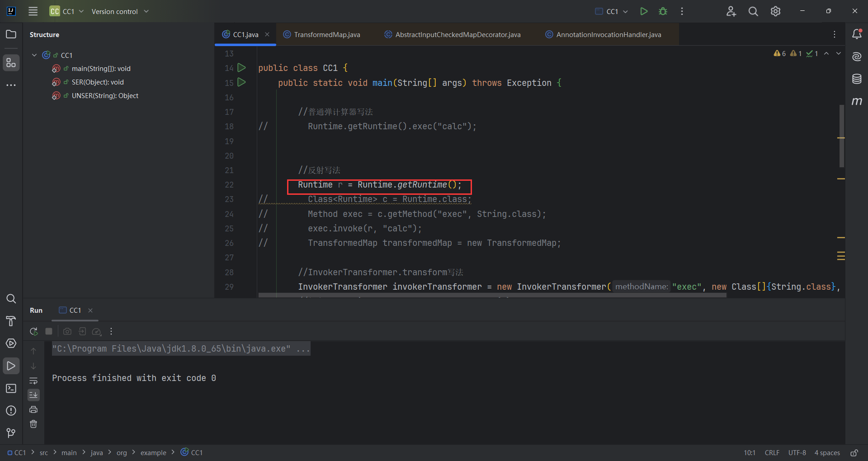Open the editor tabs options menu
Screen dimensions: 868x461
(x=835, y=34)
